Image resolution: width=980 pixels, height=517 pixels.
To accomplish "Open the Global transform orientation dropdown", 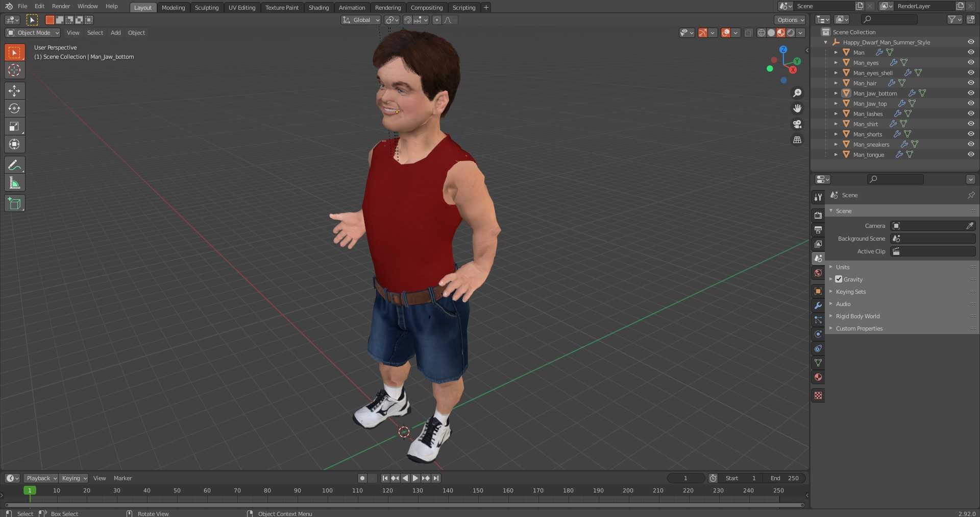I will click(361, 20).
